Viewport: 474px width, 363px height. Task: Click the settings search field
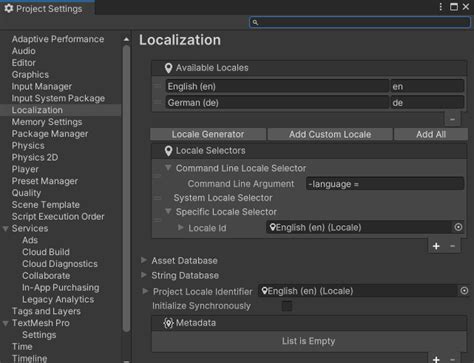tap(360, 22)
